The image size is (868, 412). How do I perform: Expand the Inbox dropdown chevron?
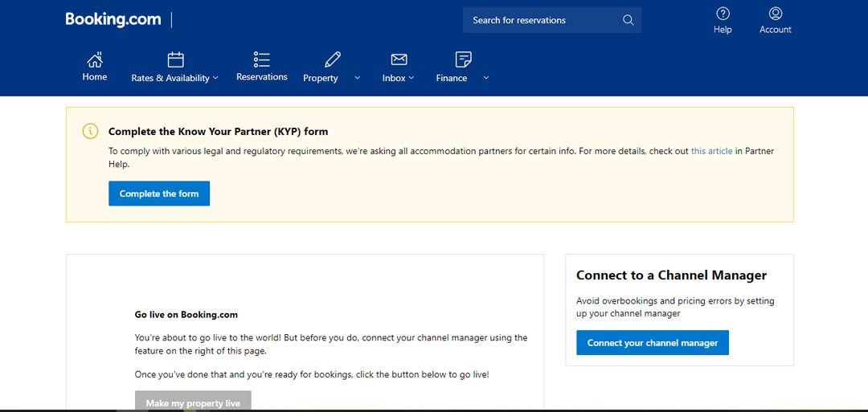click(411, 78)
